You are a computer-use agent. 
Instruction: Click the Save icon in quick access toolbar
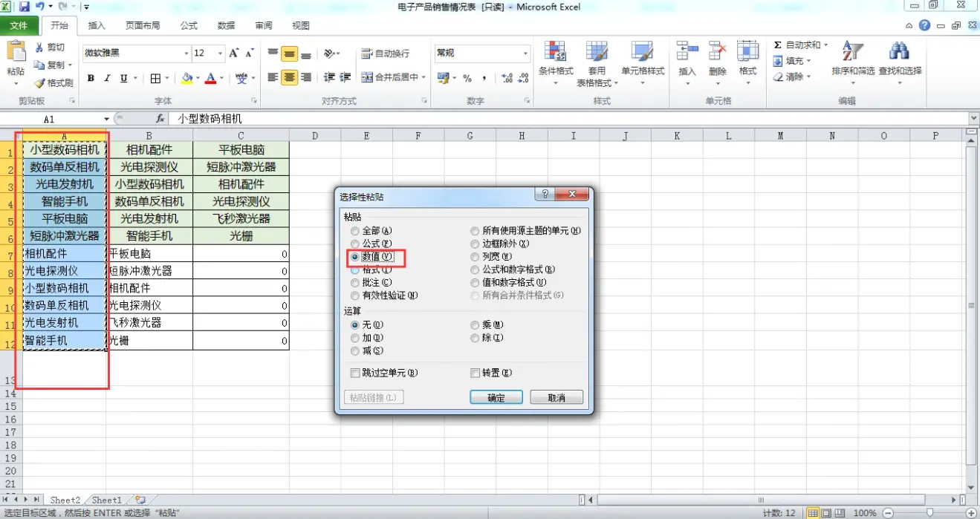pos(24,7)
